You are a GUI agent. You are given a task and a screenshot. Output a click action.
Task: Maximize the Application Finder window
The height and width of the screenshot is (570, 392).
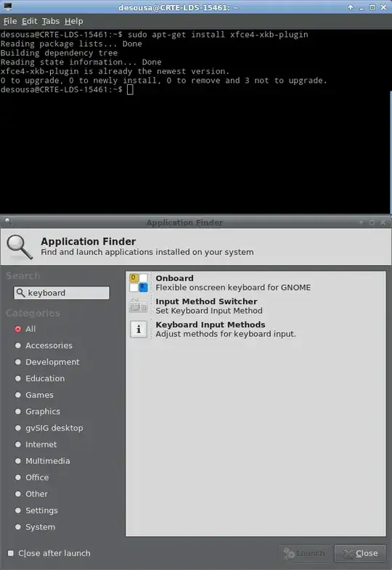point(372,222)
